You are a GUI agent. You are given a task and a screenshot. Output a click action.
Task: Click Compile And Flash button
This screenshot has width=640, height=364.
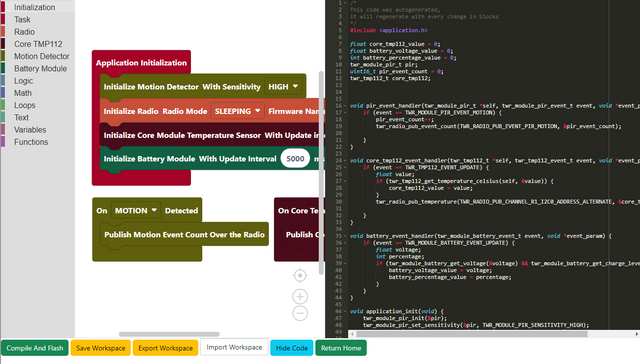click(x=35, y=348)
